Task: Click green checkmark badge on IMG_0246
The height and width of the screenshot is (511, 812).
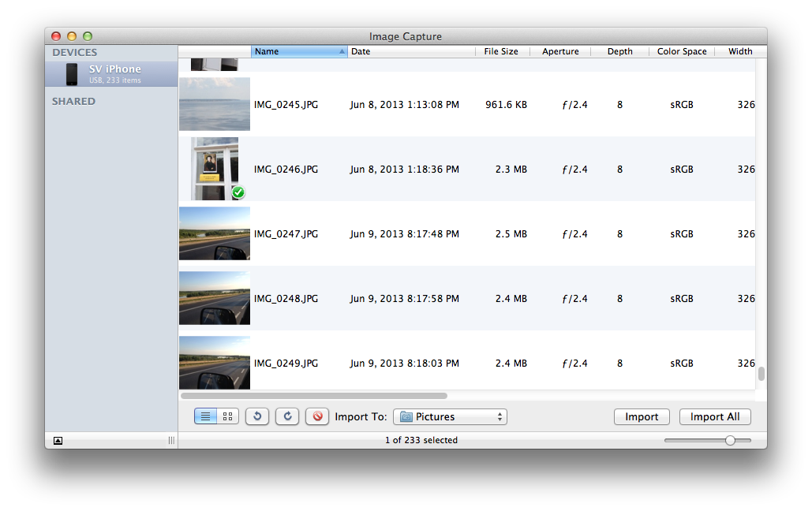Action: tap(238, 192)
